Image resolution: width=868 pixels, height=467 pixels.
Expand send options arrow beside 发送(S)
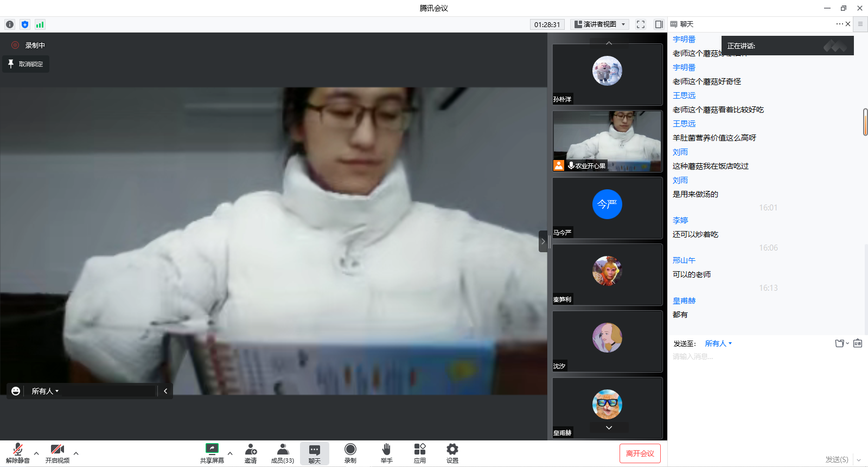[x=859, y=460]
